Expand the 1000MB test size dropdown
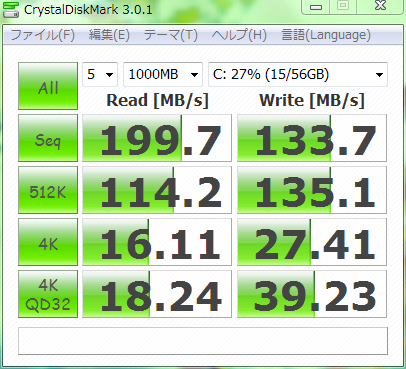The width and height of the screenshot is (406, 369). click(x=163, y=74)
